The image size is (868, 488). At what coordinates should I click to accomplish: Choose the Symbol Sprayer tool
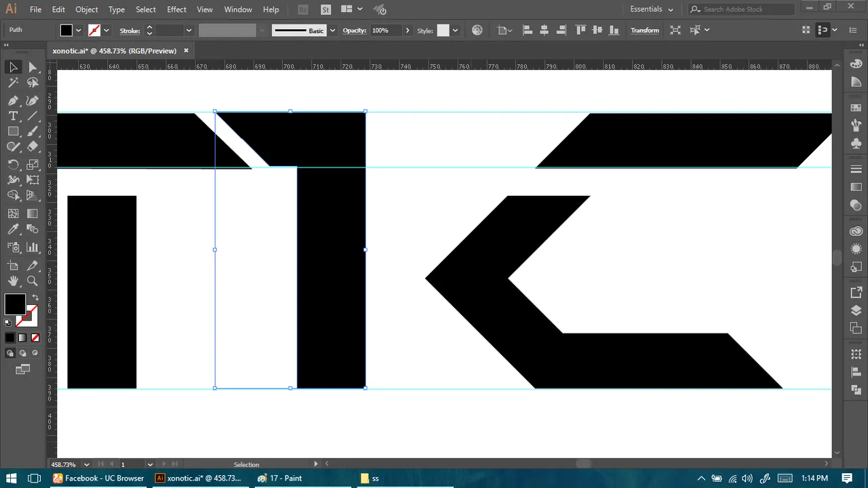point(13,247)
